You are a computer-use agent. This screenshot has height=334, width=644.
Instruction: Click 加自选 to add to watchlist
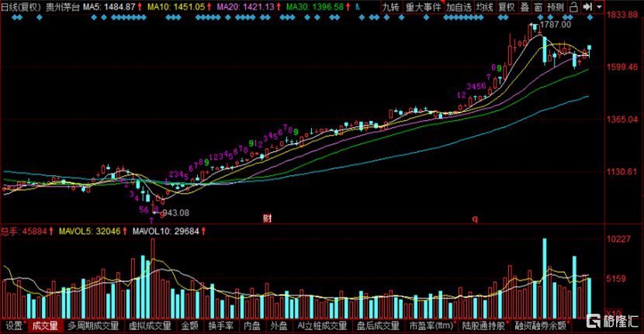(x=459, y=7)
